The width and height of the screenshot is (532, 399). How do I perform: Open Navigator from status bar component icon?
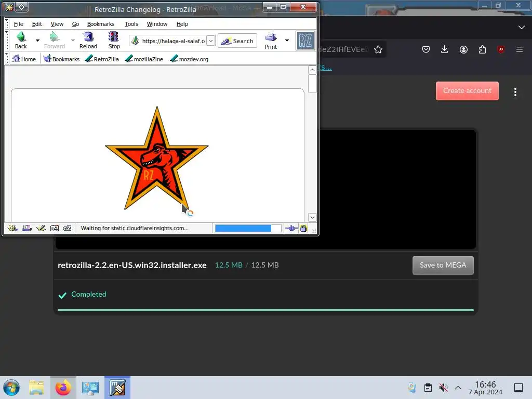tap(12, 228)
